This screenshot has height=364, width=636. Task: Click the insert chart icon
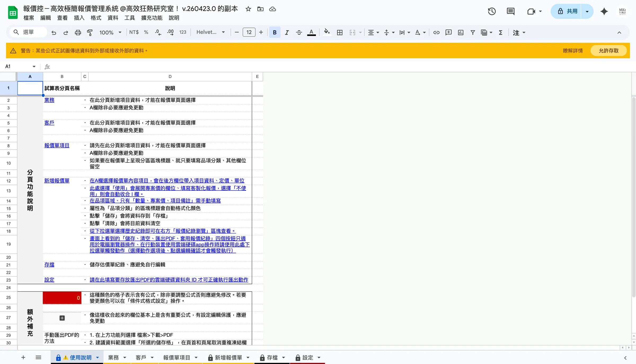[461, 32]
